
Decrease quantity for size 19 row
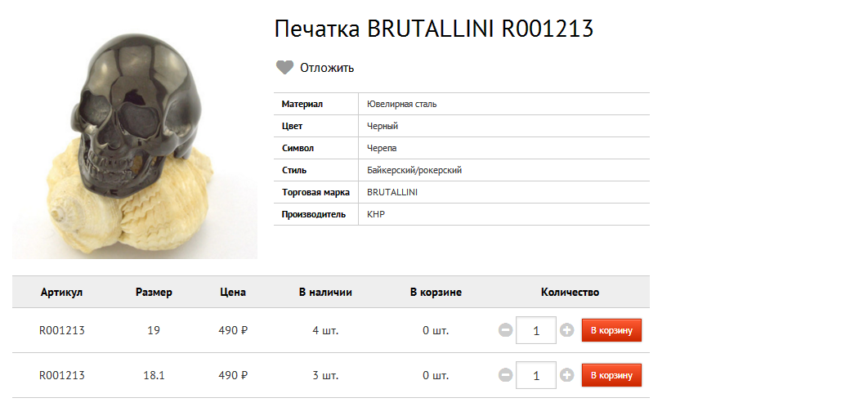pos(506,331)
